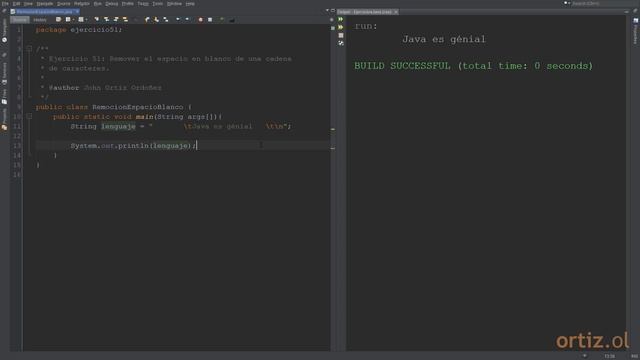Select RemocionEspacioBlanco.java editor tab
640x360 pixels.
pos(44,12)
